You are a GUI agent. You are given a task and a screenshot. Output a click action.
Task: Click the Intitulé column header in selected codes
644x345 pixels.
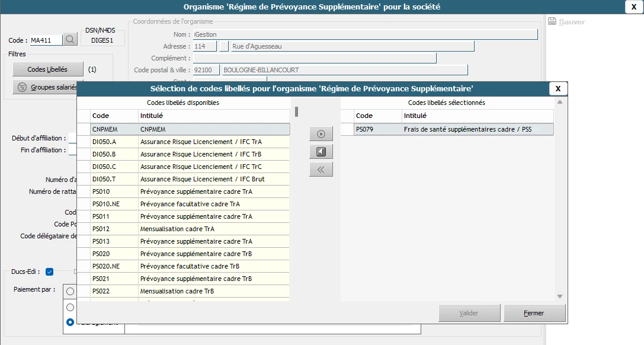tap(478, 116)
